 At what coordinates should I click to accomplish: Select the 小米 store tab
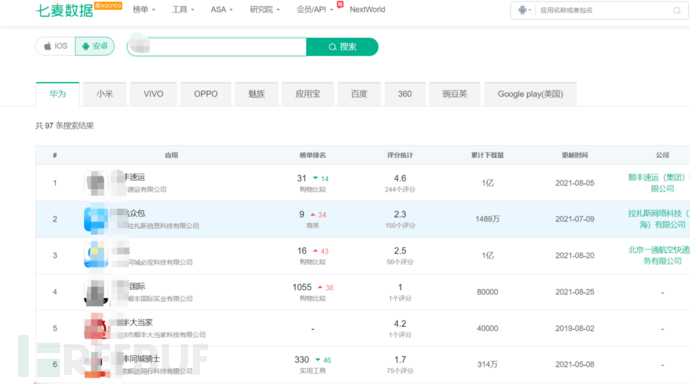click(105, 94)
